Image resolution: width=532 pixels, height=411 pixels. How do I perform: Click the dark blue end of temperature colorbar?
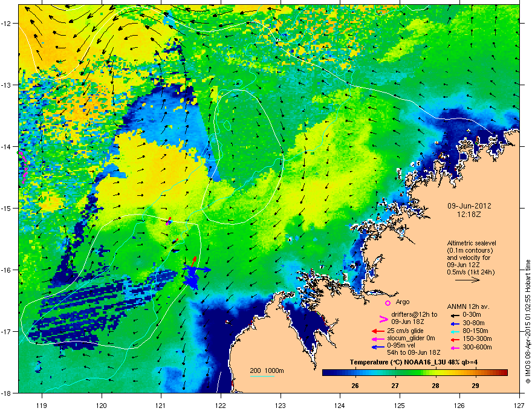(328, 373)
